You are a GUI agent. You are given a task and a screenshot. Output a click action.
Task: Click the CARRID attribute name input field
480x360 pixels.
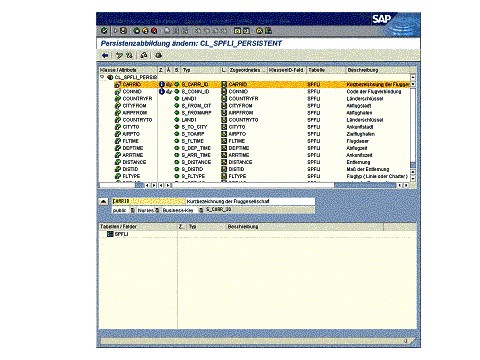[148, 201]
